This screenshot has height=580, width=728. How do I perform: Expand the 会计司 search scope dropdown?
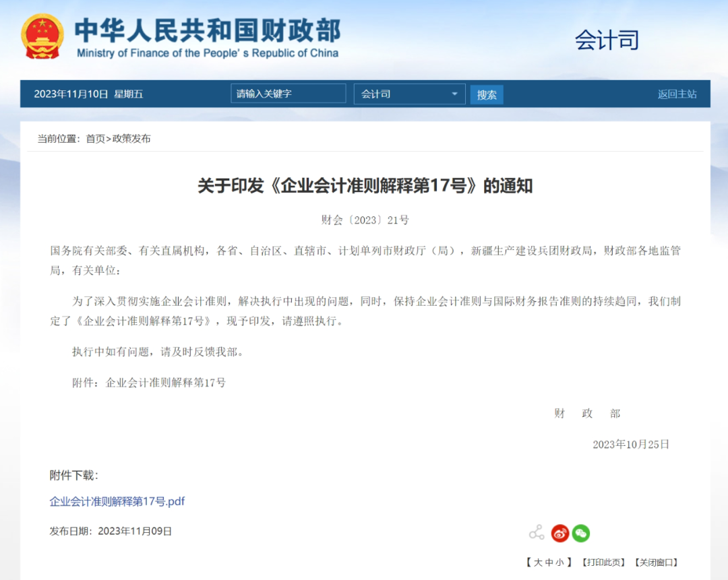tap(410, 94)
